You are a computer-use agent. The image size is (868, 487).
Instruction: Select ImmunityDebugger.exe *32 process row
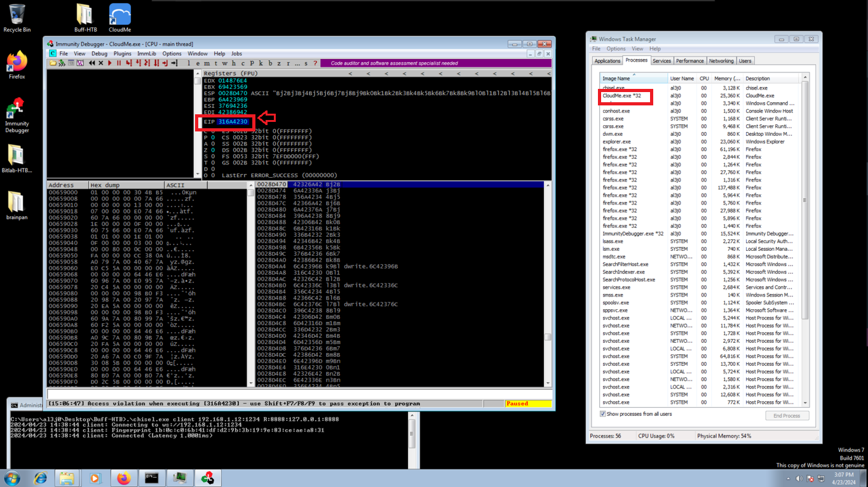701,234
